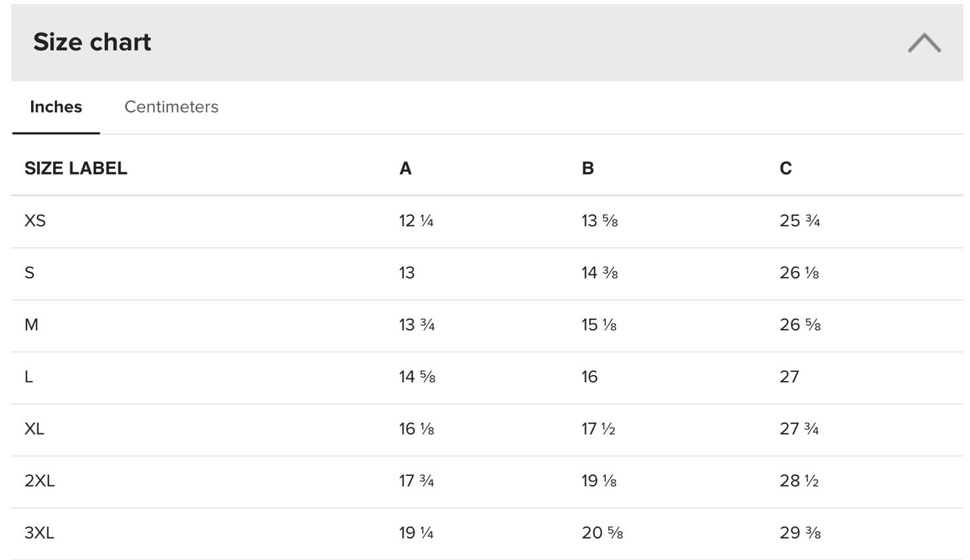
Task: Click the 16 value in L row
Action: [589, 377]
